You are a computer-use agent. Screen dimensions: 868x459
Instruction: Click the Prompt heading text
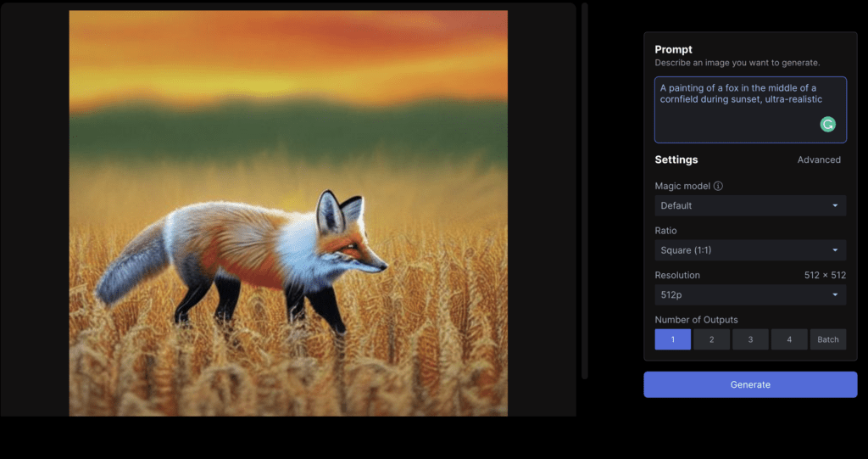tap(673, 50)
